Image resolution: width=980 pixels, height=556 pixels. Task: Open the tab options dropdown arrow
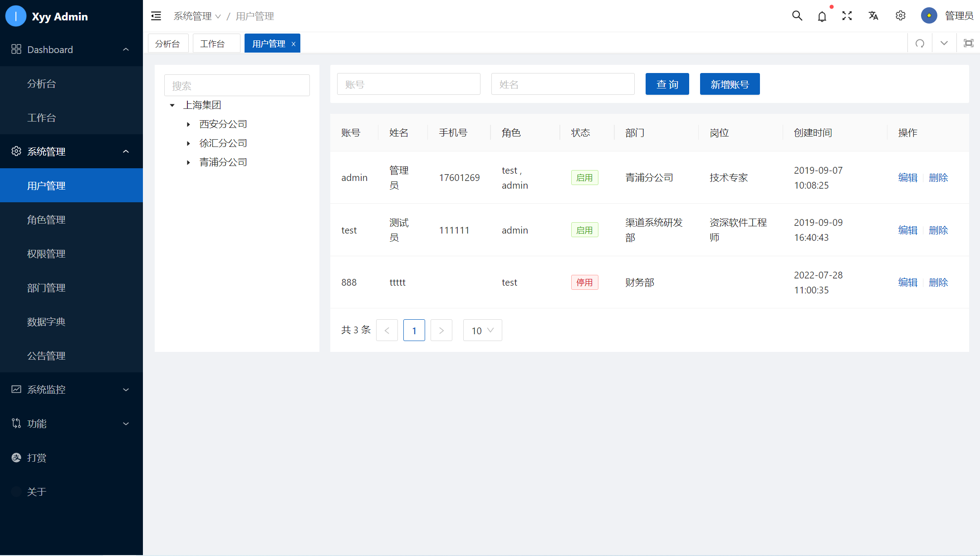pyautogui.click(x=944, y=44)
